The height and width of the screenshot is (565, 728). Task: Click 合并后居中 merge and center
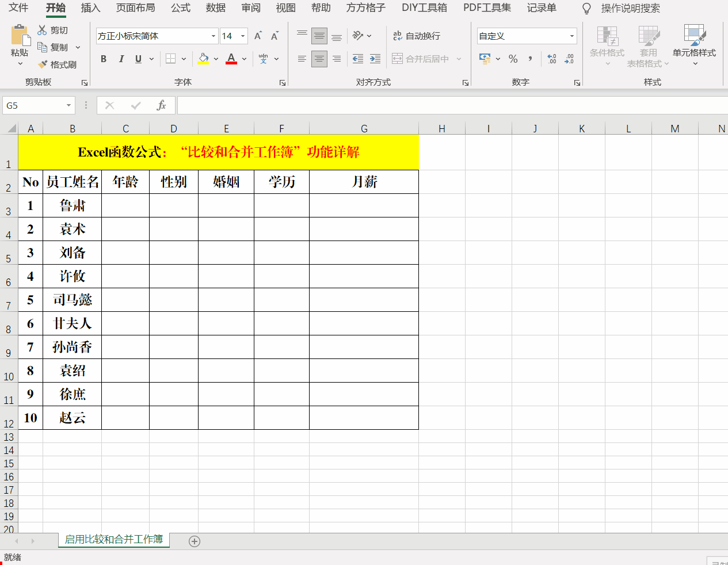(x=421, y=59)
